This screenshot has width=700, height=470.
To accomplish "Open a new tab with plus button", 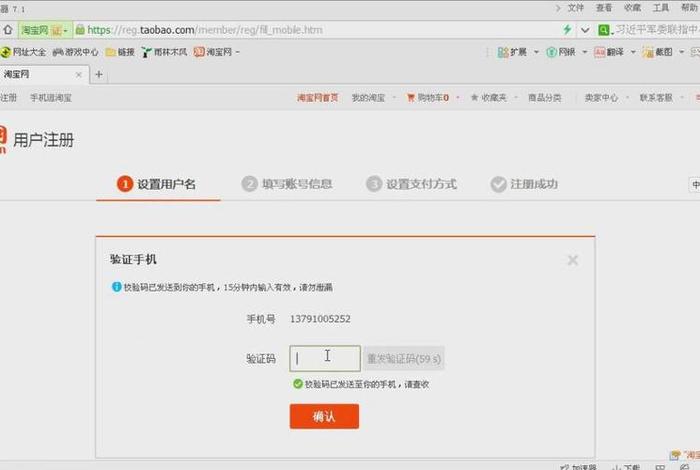I will tap(99, 75).
